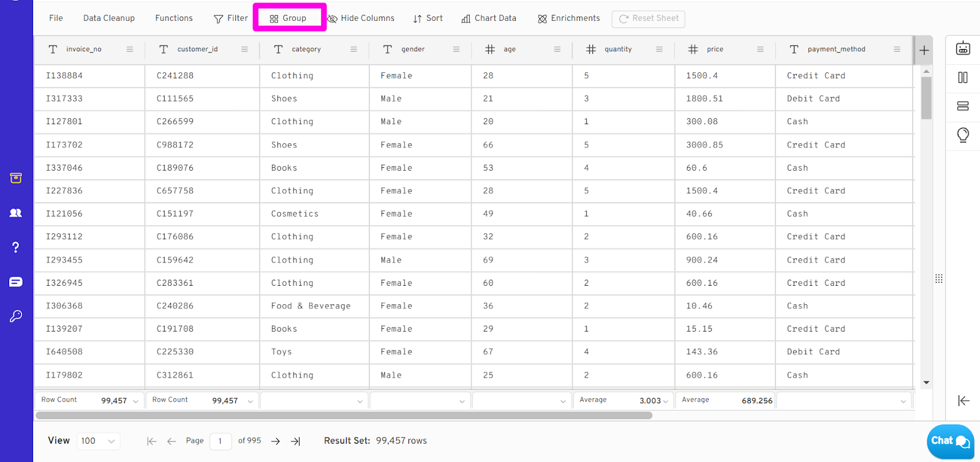The height and width of the screenshot is (462, 980).
Task: Open payment_method column menu icon
Action: (897, 49)
